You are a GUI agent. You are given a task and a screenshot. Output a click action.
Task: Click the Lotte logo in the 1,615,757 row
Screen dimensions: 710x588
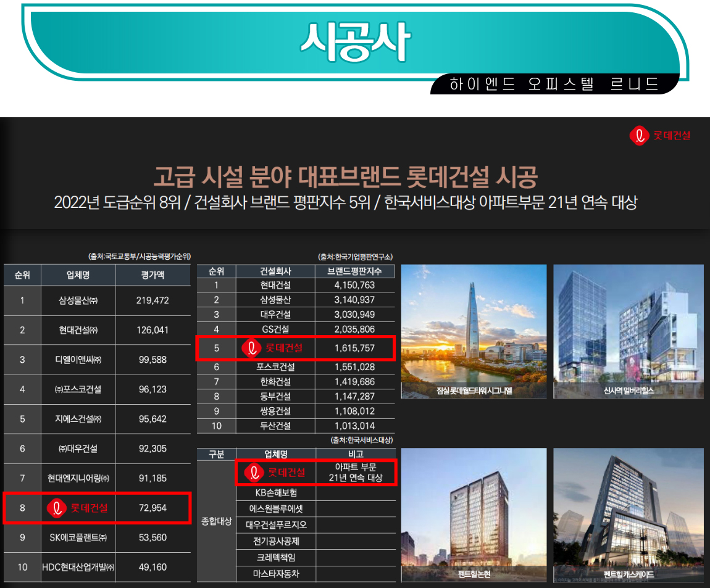[x=251, y=348]
